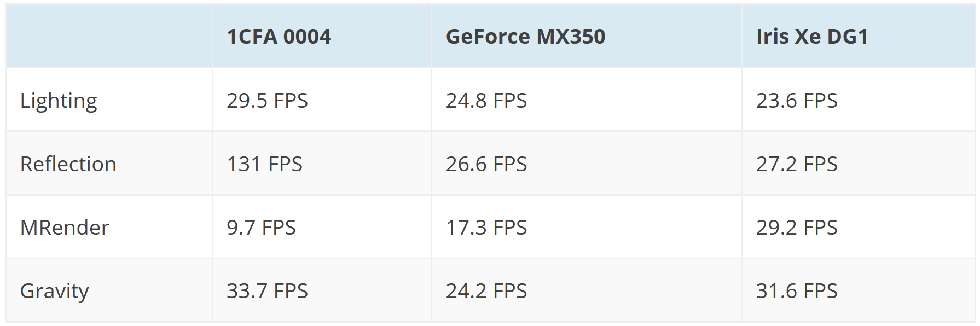
Task: Select the 27.2 FPS cell
Action: (797, 164)
